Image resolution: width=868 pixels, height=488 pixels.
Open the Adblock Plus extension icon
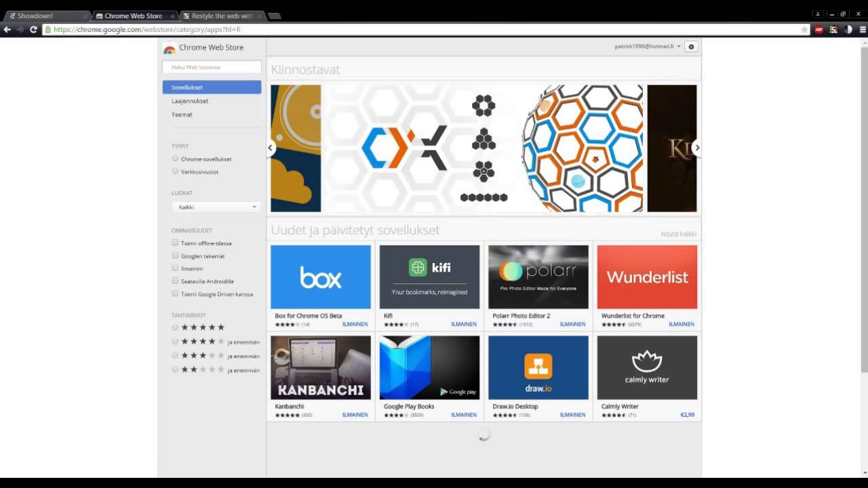819,30
